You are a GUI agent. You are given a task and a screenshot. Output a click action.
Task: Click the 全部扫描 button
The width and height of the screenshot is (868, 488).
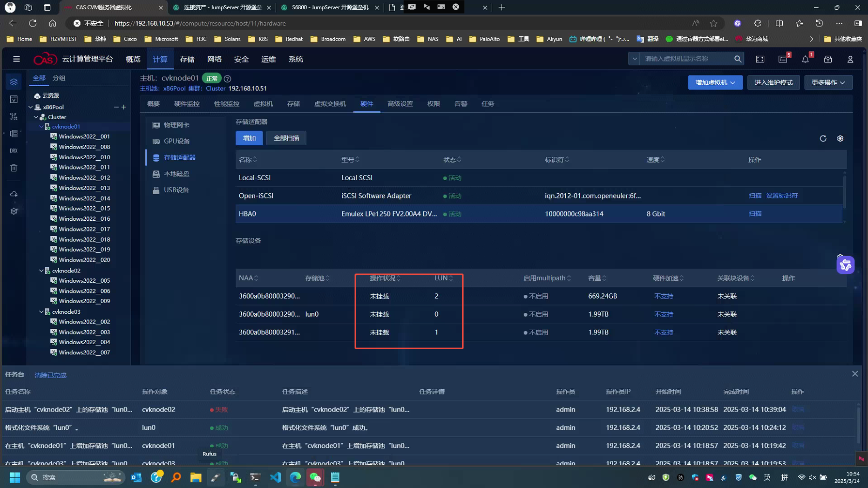286,138
